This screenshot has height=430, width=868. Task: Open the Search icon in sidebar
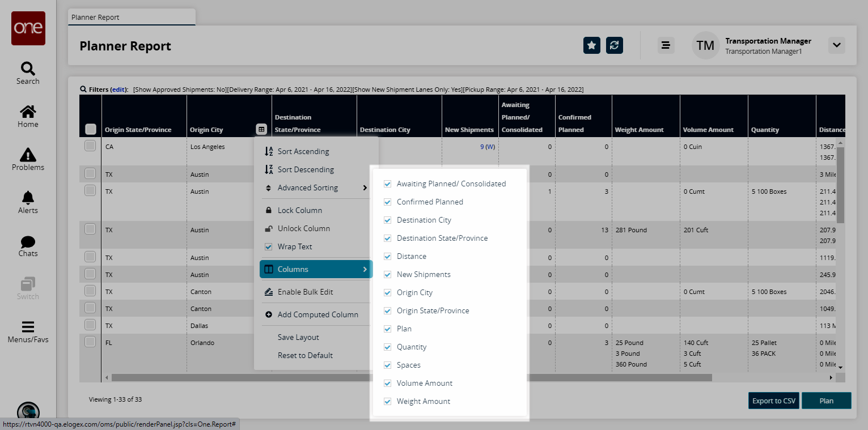(28, 69)
